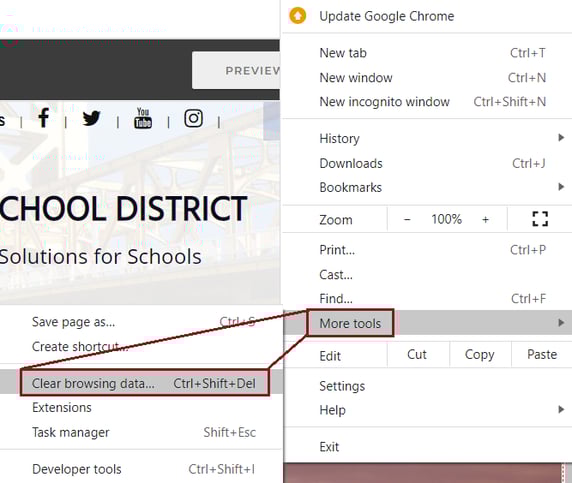
Task: Click the Copy edit button
Action: coord(480,354)
